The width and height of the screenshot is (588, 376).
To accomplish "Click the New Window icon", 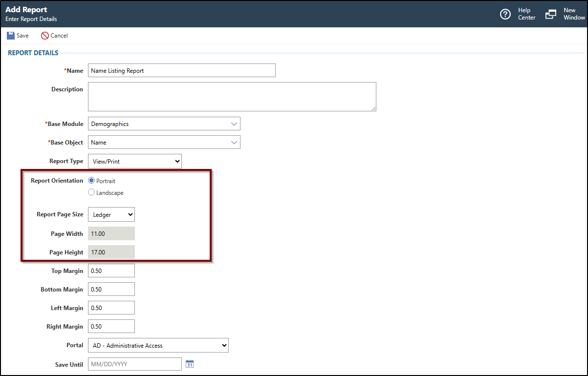I will (x=551, y=14).
